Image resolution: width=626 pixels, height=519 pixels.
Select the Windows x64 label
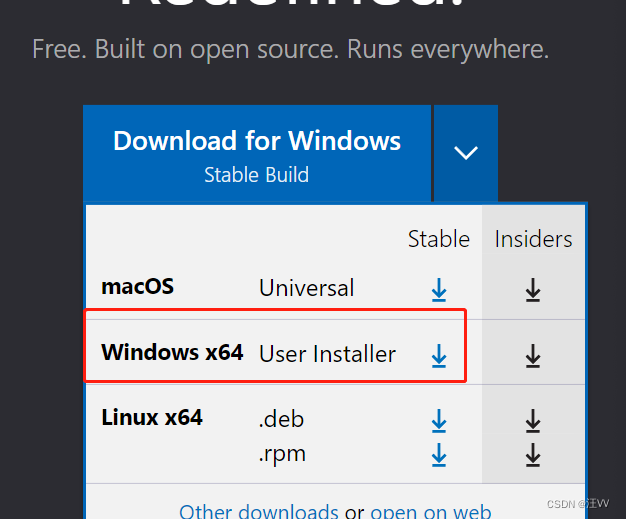(172, 352)
